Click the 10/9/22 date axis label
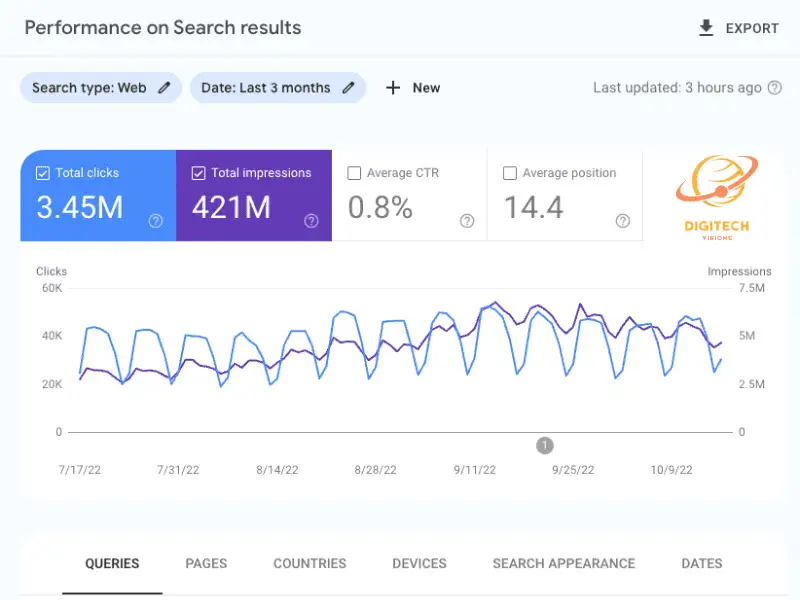800x600 pixels. tap(671, 470)
